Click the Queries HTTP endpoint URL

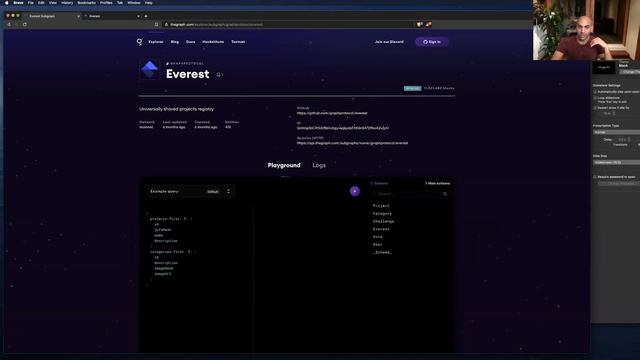(x=352, y=143)
